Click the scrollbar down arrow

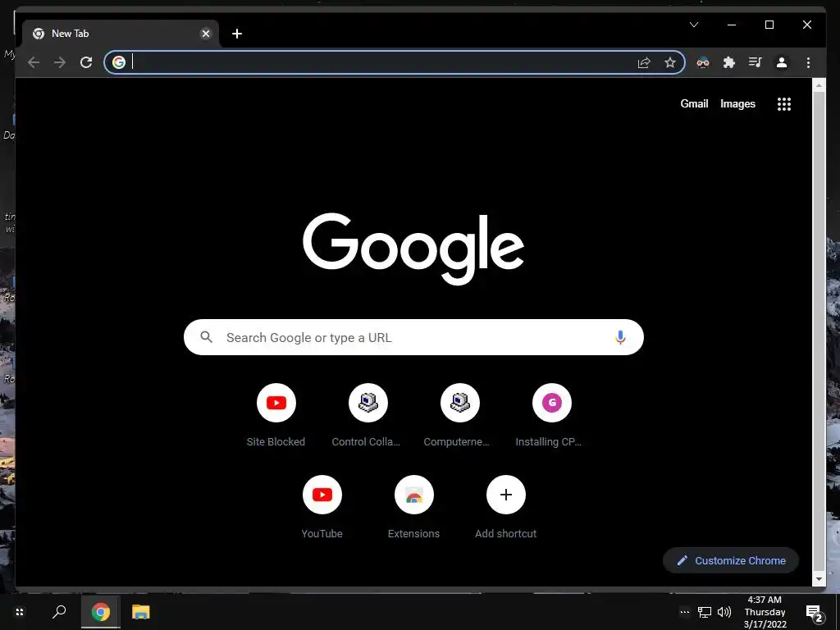point(819,579)
